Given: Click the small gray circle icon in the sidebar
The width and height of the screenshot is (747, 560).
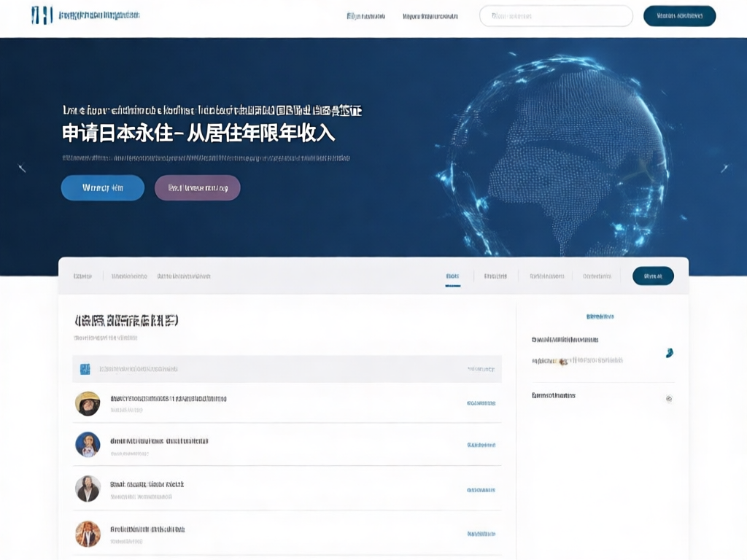Looking at the screenshot, I should click(x=669, y=399).
